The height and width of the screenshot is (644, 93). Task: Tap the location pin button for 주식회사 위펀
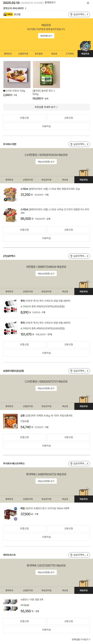coord(79,144)
